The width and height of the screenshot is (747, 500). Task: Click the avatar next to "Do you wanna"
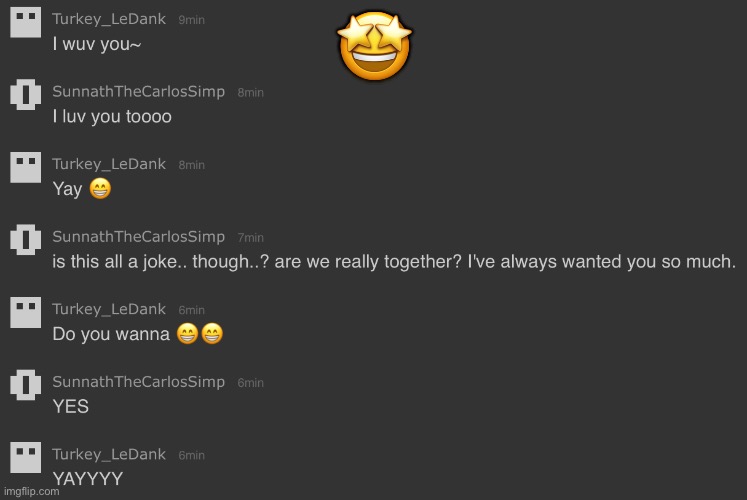25,313
